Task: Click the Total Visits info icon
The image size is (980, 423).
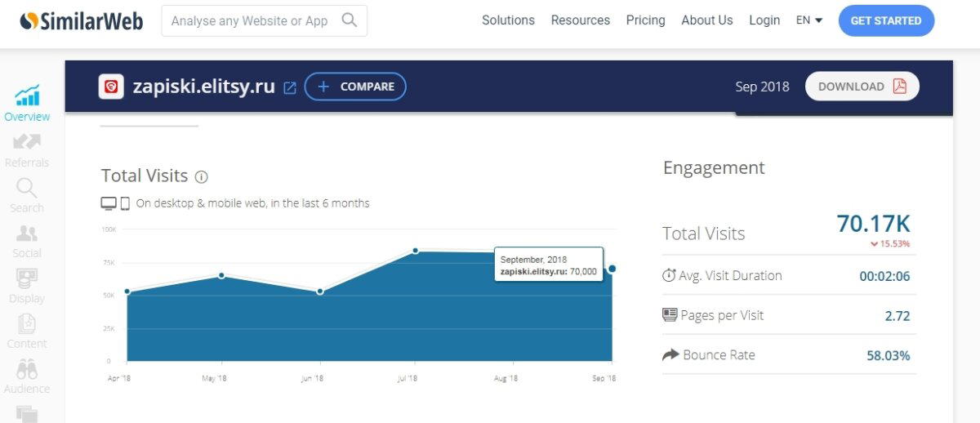Action: tap(202, 176)
